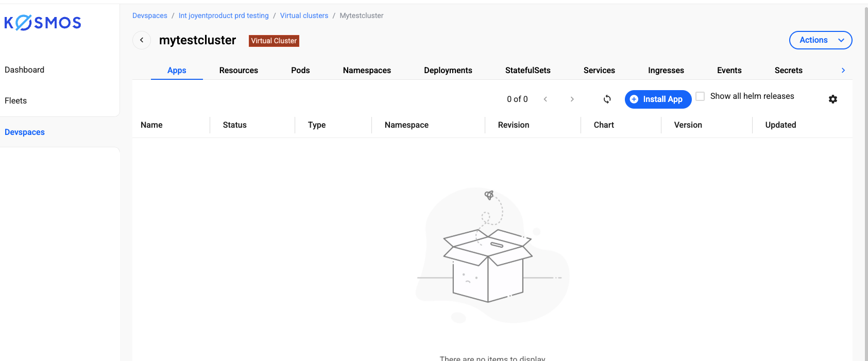Sort by the Status column header
The height and width of the screenshot is (361, 868).
tap(235, 125)
